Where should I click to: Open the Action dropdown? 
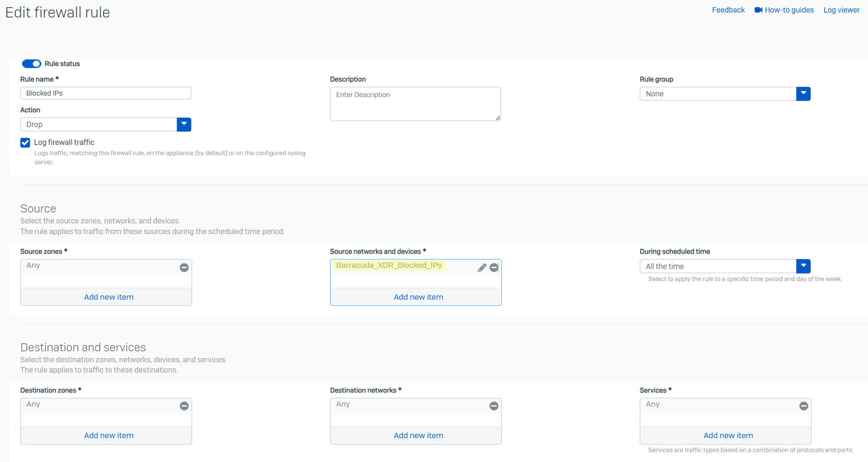(x=184, y=124)
